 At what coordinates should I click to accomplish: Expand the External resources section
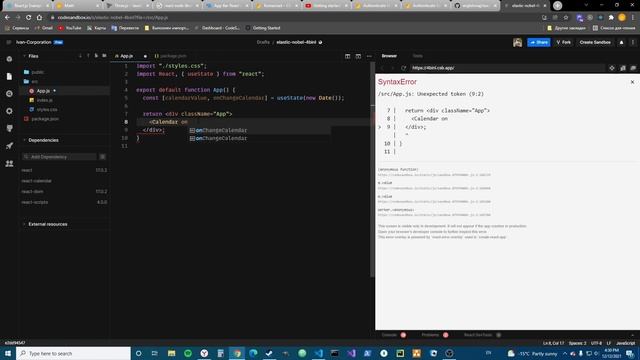pos(48,224)
